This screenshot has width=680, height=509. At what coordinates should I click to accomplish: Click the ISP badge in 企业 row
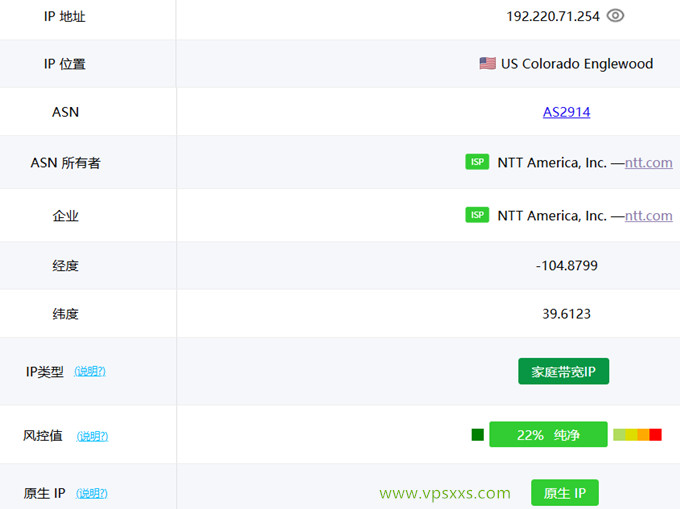[477, 215]
